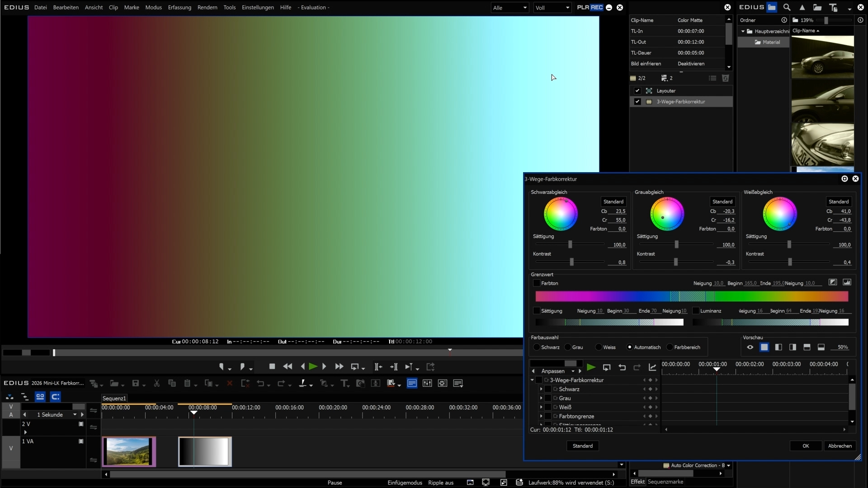Open the Anpassen zoom dropdown
Viewport: 868px width, 488px height.
tap(573, 371)
